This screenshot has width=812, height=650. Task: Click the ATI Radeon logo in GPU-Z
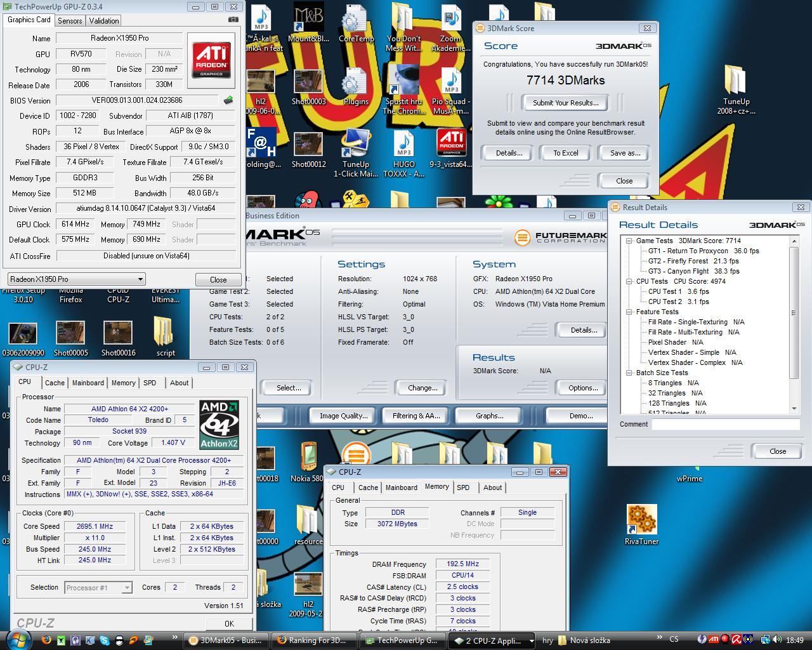[211, 60]
